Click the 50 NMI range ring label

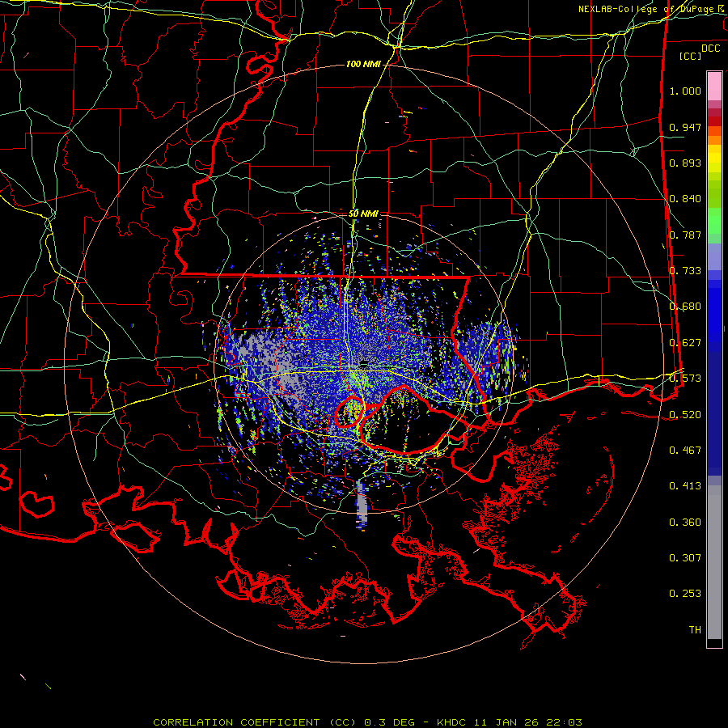pyautogui.click(x=363, y=214)
